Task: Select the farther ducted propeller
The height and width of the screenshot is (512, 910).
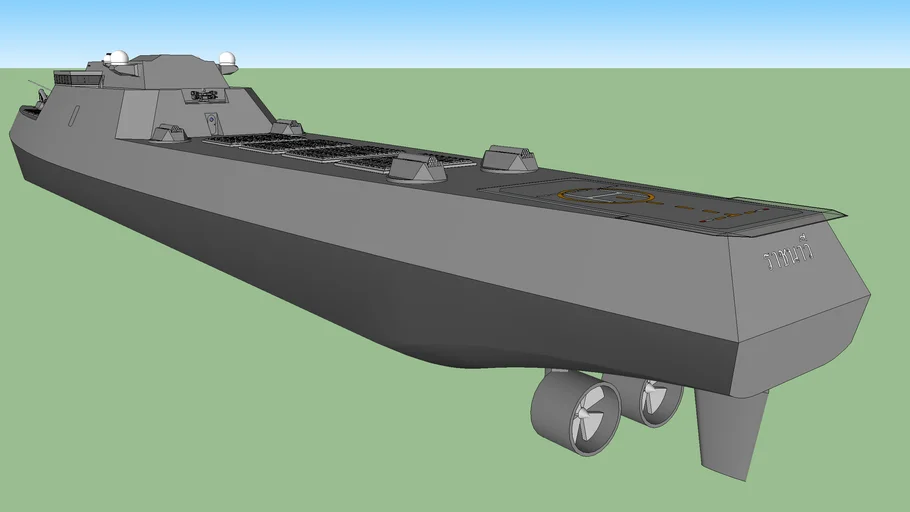Action: 658,401
